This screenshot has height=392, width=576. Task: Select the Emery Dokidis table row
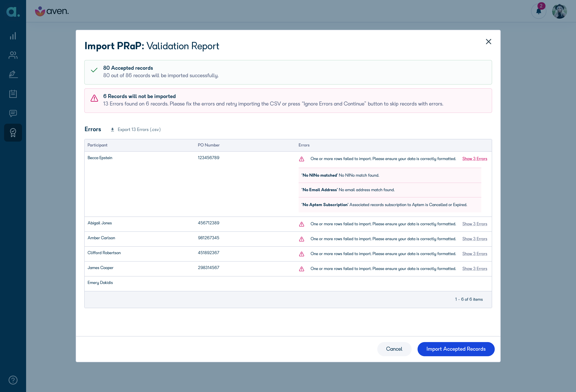100,283
